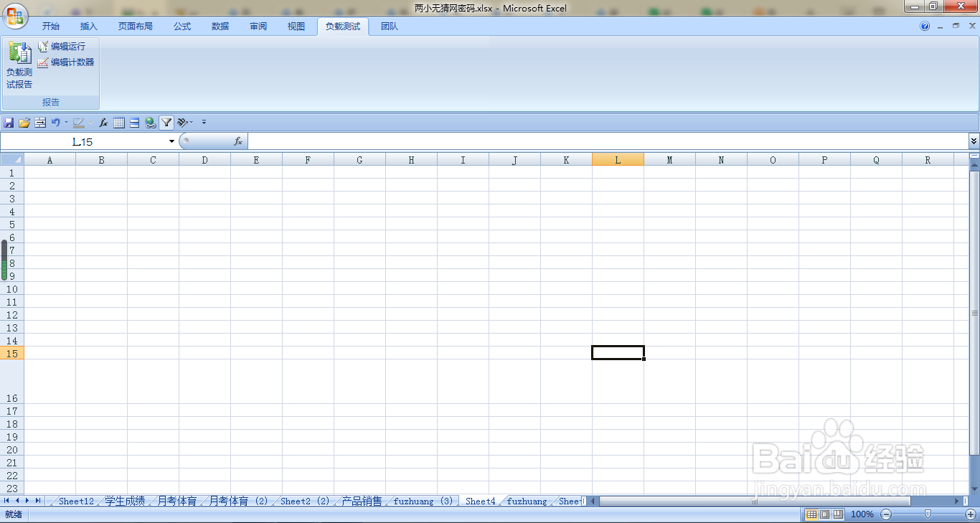This screenshot has width=980, height=523.
Task: Click in the formula bar input
Action: pyautogui.click(x=608, y=141)
